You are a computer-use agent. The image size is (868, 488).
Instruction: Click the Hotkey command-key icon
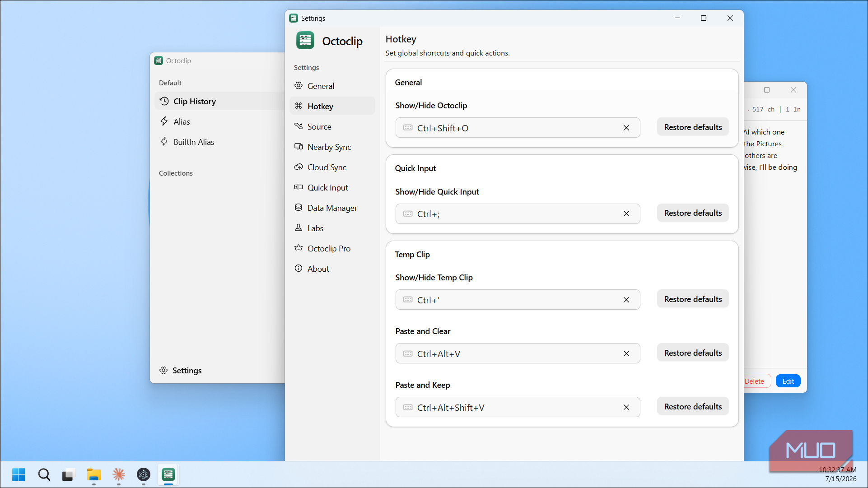[299, 106]
